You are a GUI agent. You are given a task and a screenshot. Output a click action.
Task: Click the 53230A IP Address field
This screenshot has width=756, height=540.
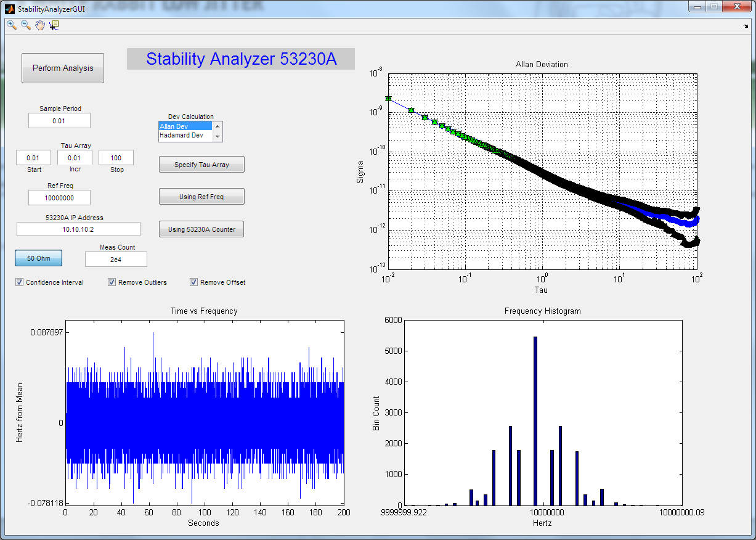[x=78, y=229]
